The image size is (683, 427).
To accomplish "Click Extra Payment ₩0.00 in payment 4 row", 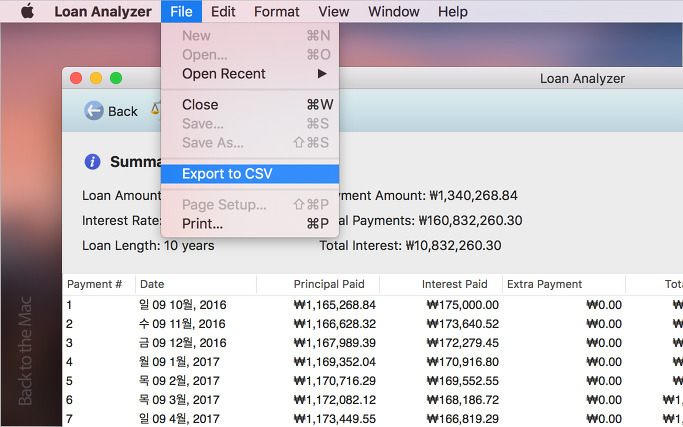I will coord(604,362).
